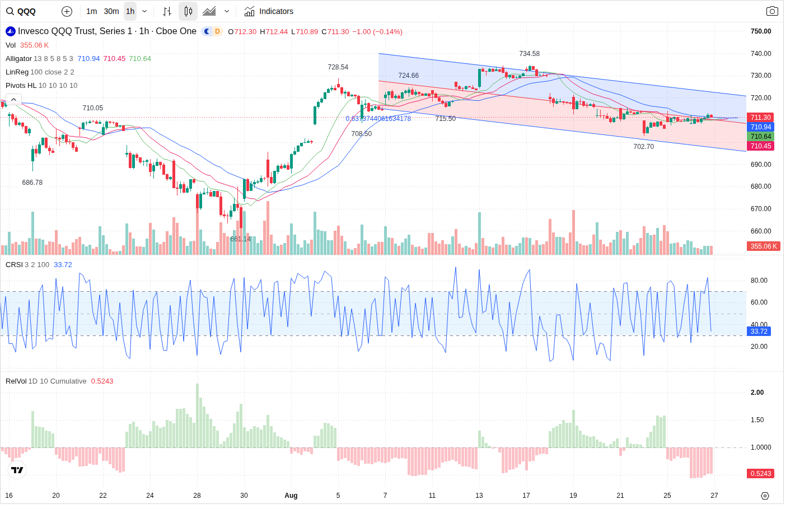Select the 1h interval

click(x=130, y=11)
